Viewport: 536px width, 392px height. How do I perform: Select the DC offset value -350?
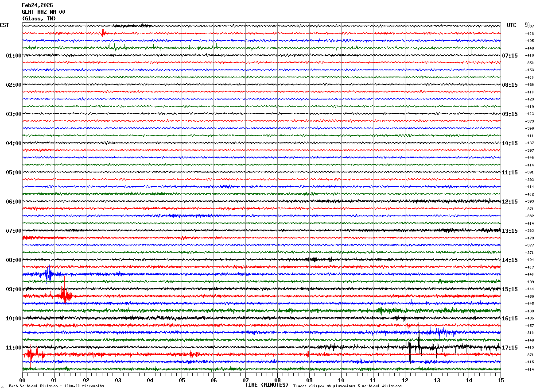tap(529, 63)
